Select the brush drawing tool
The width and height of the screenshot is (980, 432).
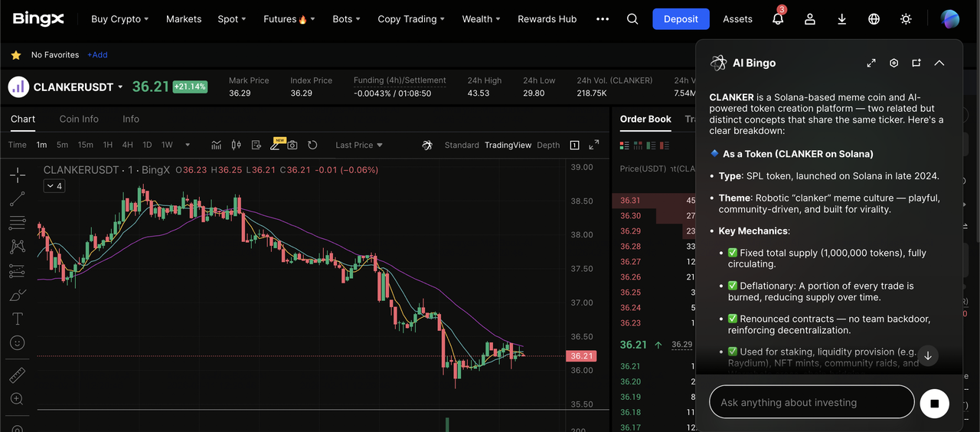coord(17,295)
